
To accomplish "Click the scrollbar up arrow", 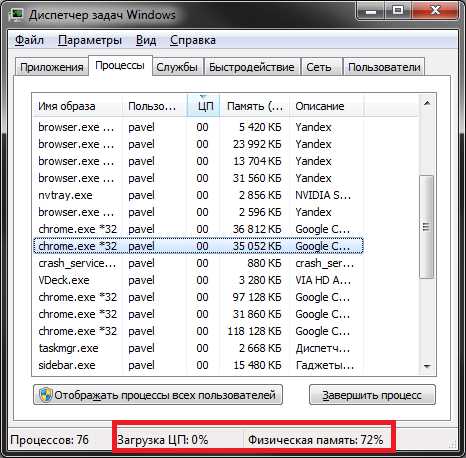I will coord(427,103).
